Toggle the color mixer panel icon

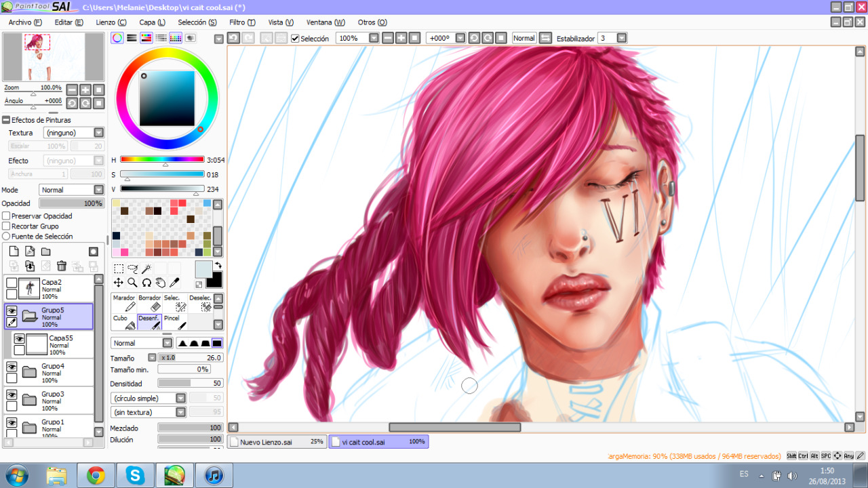(x=161, y=38)
